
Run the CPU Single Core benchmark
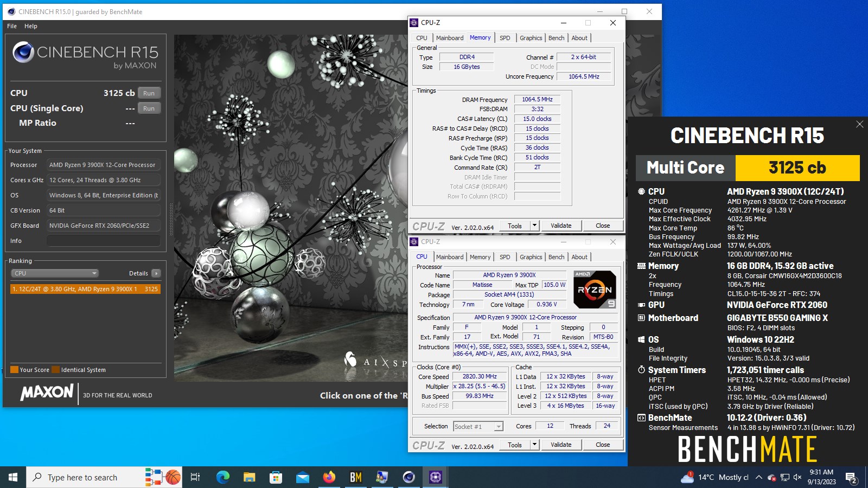click(x=149, y=108)
